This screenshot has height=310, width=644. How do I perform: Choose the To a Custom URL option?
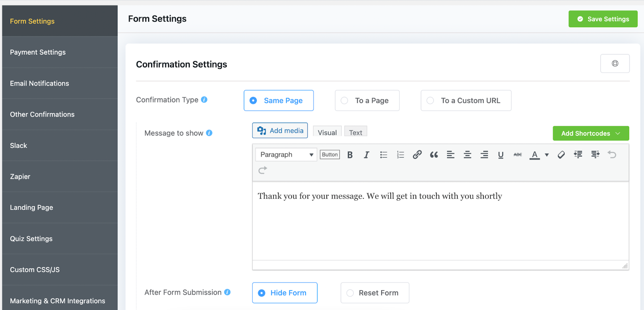pyautogui.click(x=466, y=101)
